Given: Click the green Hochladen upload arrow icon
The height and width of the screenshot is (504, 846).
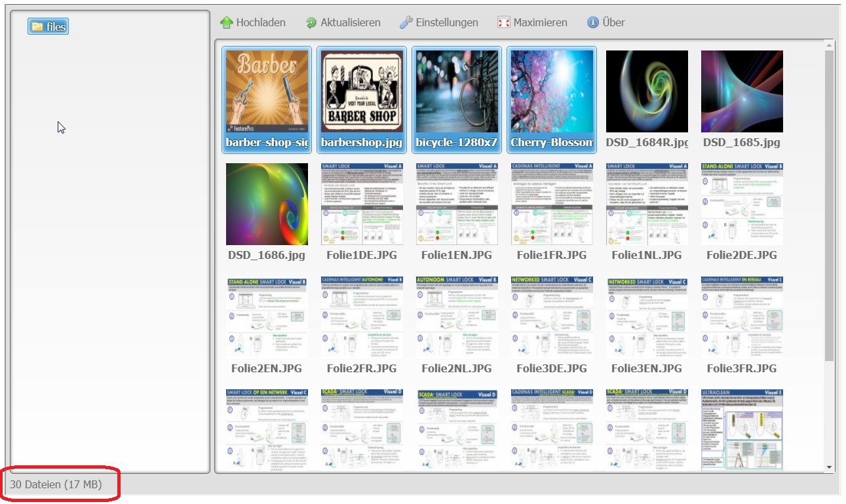Looking at the screenshot, I should 226,22.
